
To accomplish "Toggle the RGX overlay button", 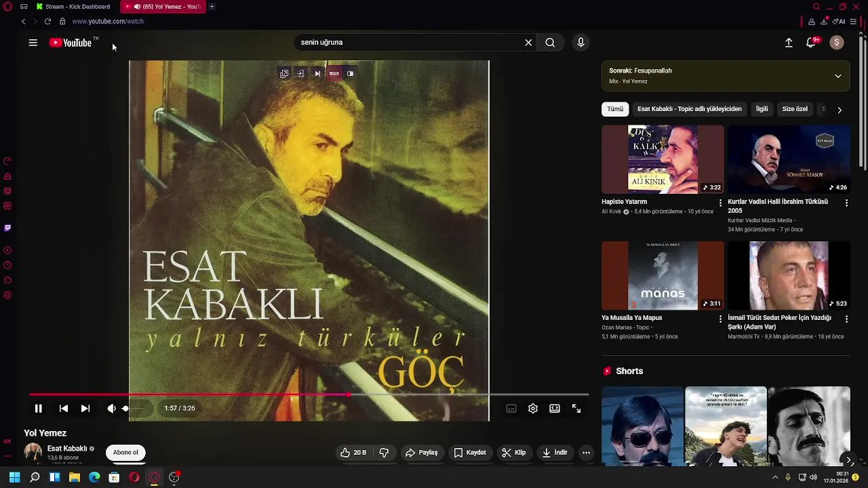I will tap(334, 73).
